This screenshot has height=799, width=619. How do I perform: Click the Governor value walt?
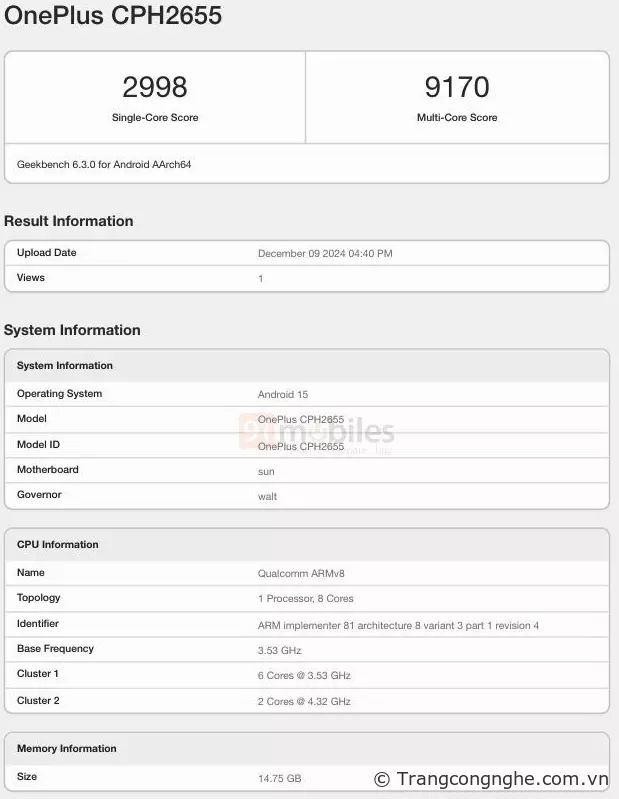[x=267, y=496]
